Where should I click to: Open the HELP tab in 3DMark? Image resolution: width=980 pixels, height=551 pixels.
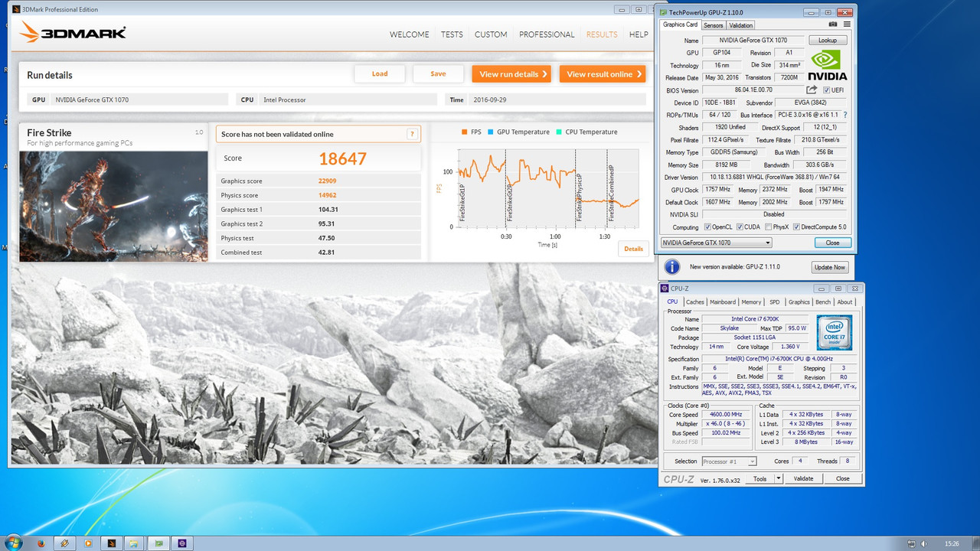pyautogui.click(x=639, y=34)
